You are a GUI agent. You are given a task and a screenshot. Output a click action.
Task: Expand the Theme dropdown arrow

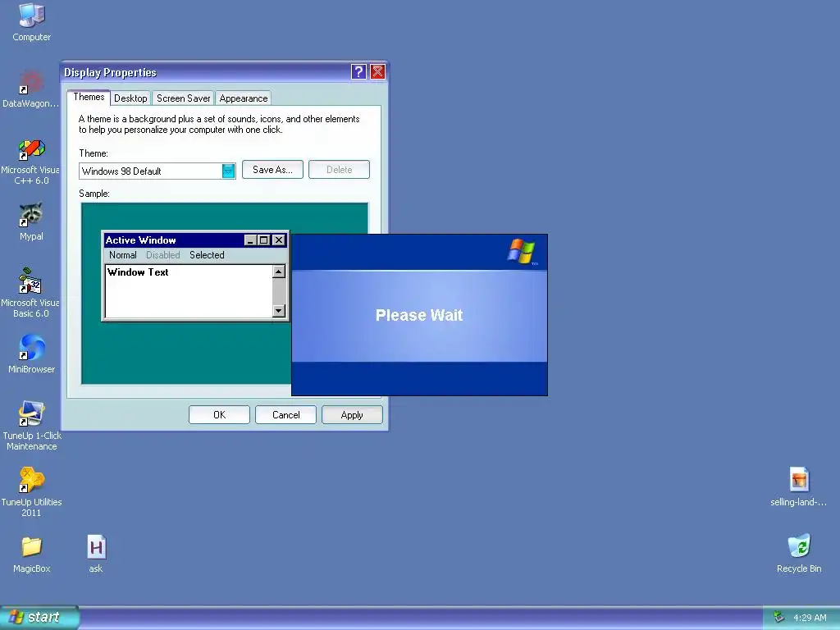click(229, 171)
